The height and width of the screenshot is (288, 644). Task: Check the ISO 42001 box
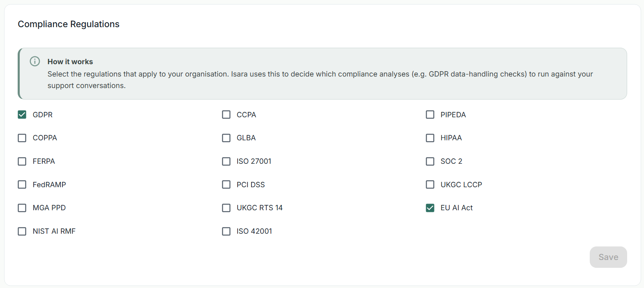[226, 231]
